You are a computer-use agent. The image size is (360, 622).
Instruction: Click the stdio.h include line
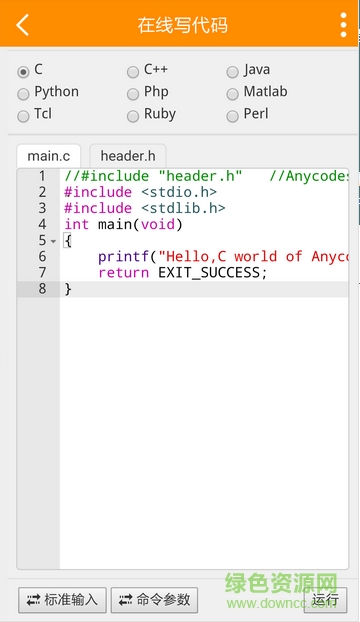pos(140,192)
